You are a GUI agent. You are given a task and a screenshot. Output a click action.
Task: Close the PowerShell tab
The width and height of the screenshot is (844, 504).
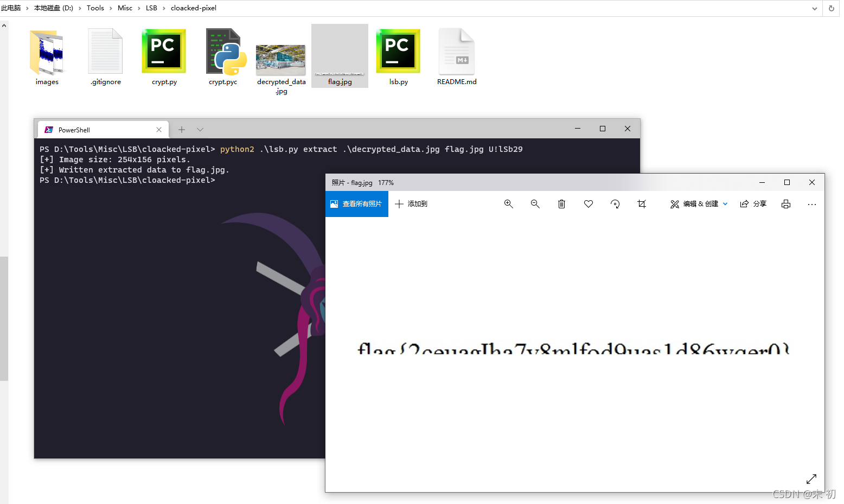coord(159,130)
